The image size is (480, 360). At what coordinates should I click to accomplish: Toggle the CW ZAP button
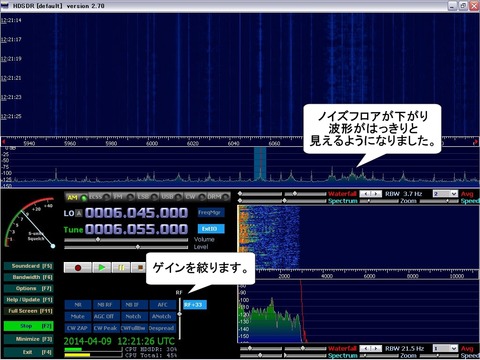[78, 328]
